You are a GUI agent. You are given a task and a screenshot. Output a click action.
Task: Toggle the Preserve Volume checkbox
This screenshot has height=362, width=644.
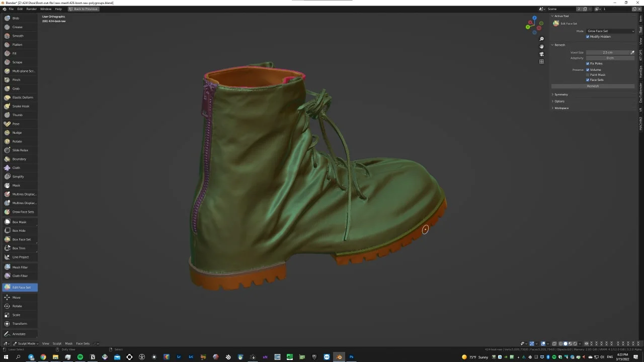(x=588, y=69)
